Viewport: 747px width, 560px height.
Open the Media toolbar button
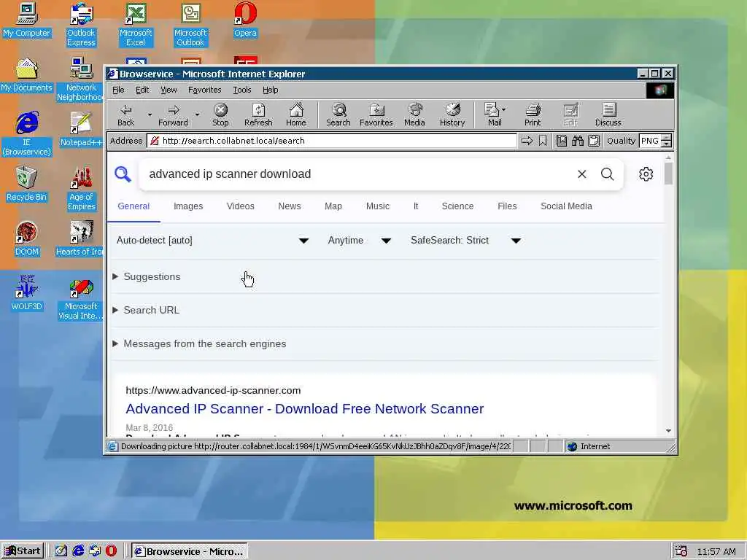click(x=414, y=115)
